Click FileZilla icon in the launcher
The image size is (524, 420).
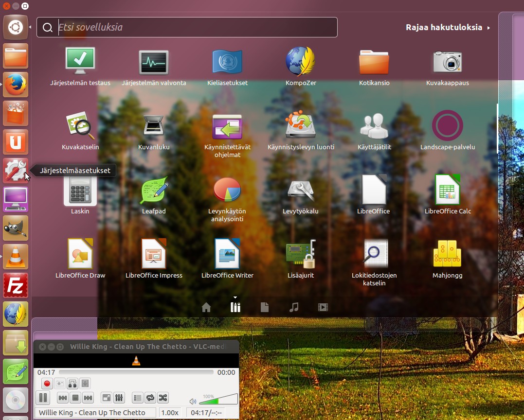(x=16, y=285)
